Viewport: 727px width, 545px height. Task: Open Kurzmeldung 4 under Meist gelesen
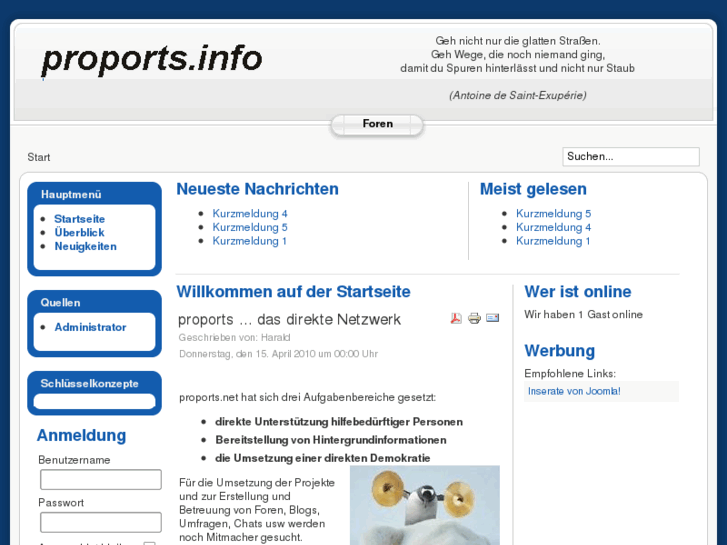(x=554, y=227)
